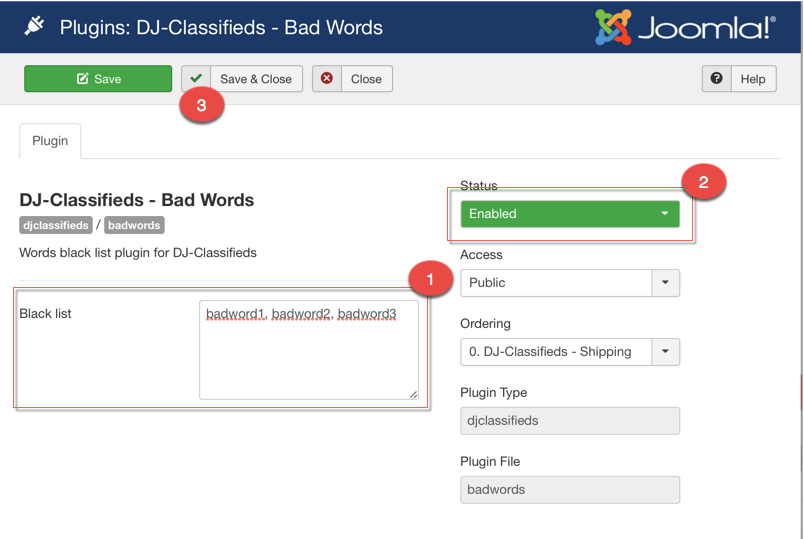Click the red X close icon
The height and width of the screenshot is (539, 804).
point(327,78)
